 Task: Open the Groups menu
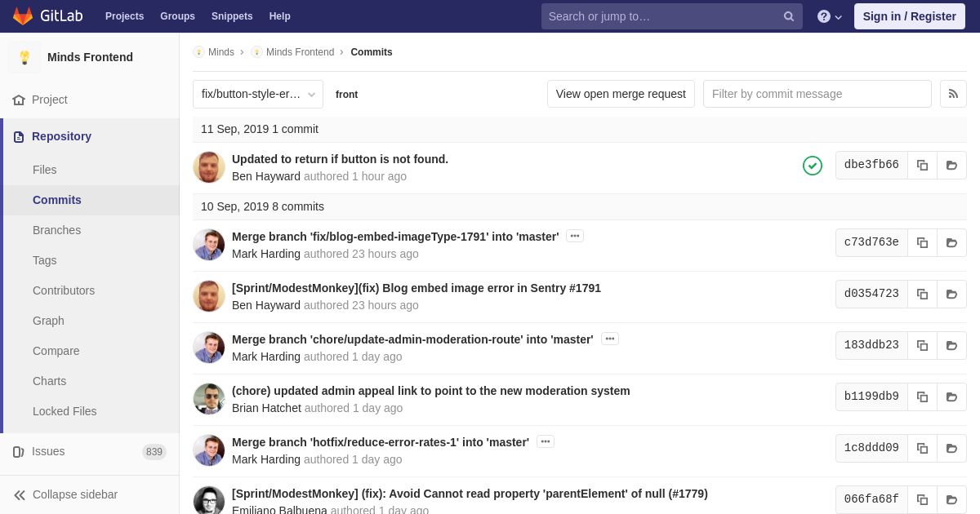point(177,16)
